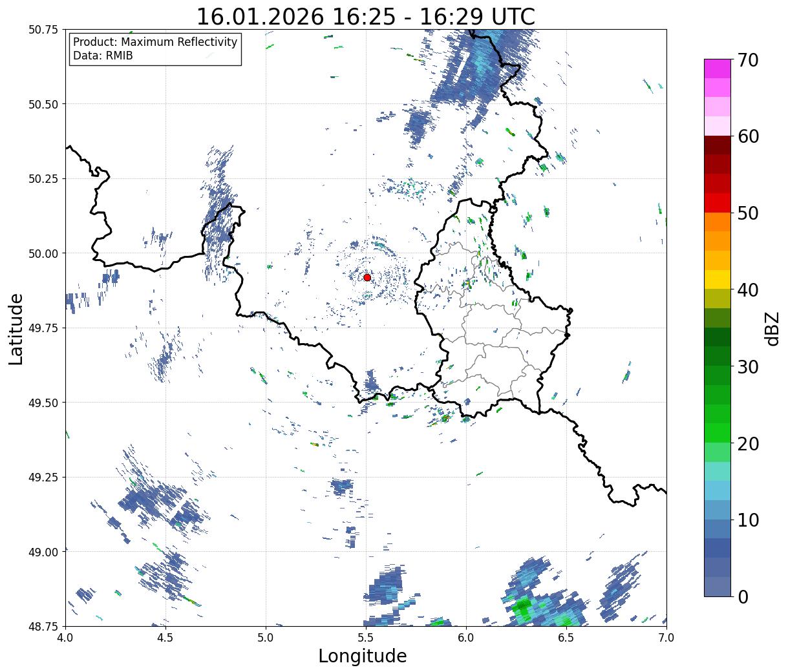Click the latitude tick label 49.75
The width and height of the screenshot is (788, 672).
point(43,328)
